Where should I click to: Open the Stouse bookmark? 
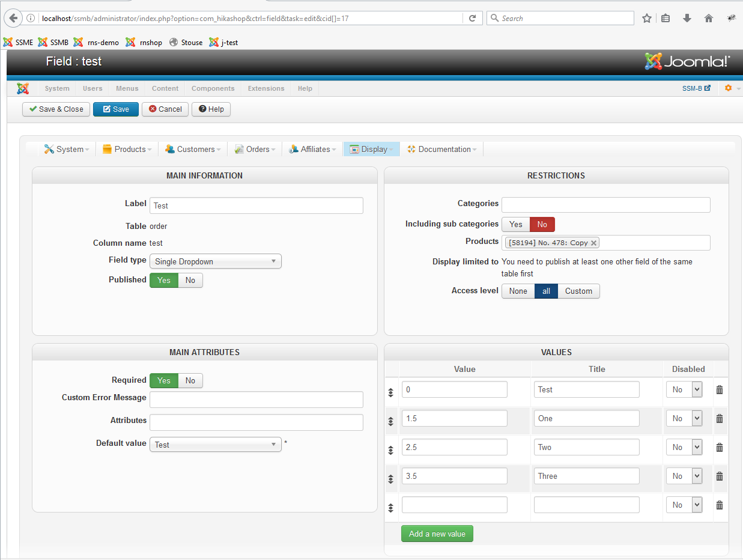pyautogui.click(x=186, y=42)
